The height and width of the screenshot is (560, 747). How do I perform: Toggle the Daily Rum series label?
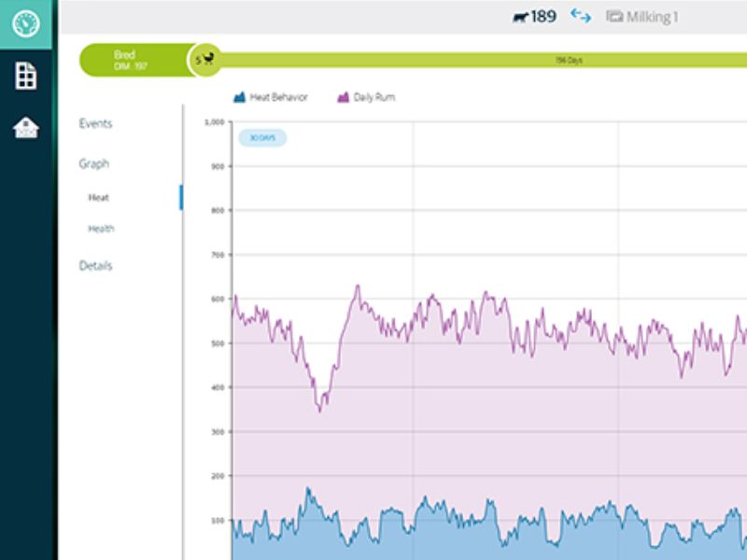click(373, 97)
